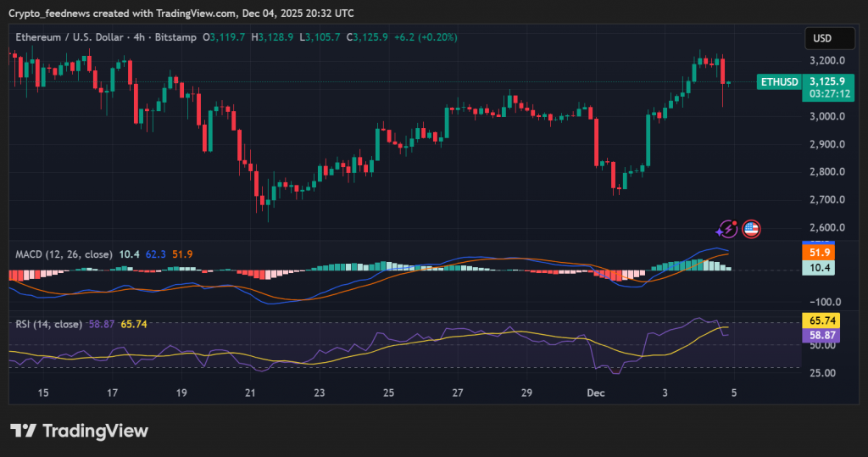868x457 pixels.
Task: Select the green ETHUSD symbol label
Action: tap(778, 82)
